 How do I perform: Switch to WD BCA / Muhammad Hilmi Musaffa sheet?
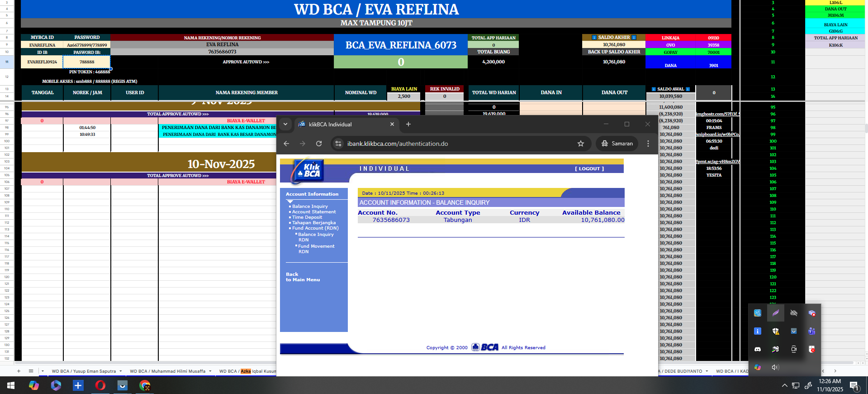tap(167, 371)
